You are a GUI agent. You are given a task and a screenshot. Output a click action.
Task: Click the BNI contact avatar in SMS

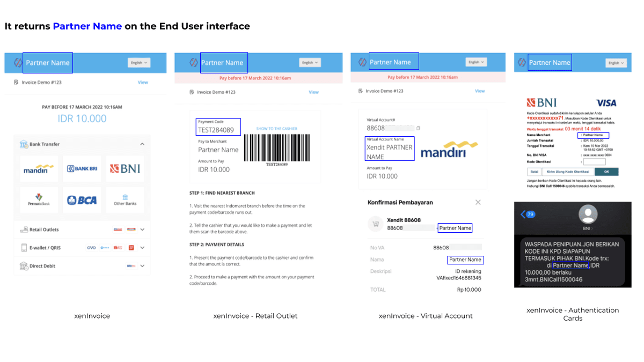588,215
